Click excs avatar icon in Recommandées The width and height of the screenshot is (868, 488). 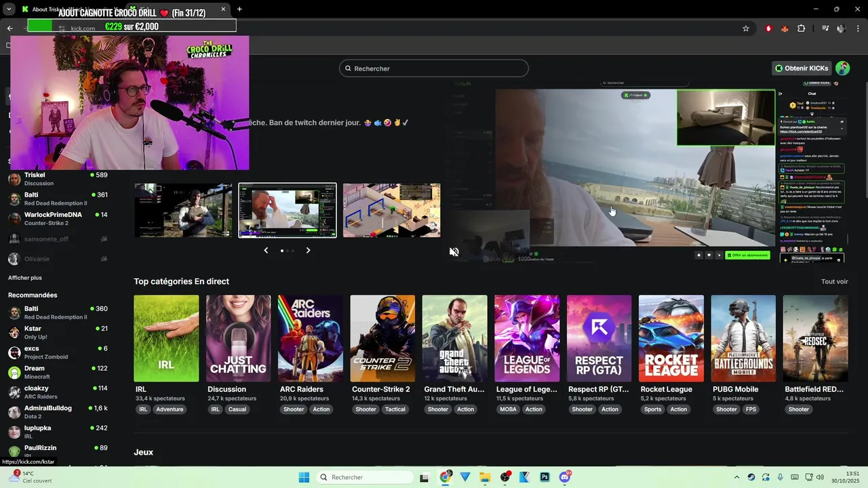pos(14,352)
